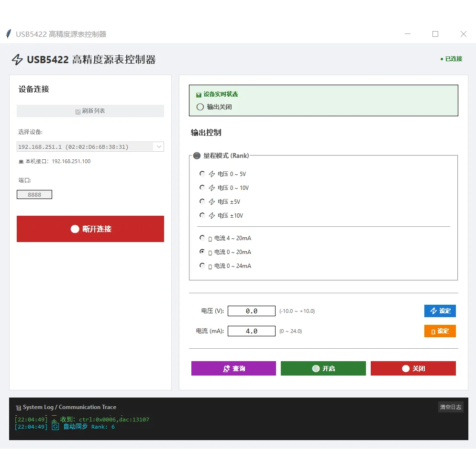Image resolution: width=476 pixels, height=476 pixels.
Task: Click the 电压 (V) input field
Action: pos(252,311)
